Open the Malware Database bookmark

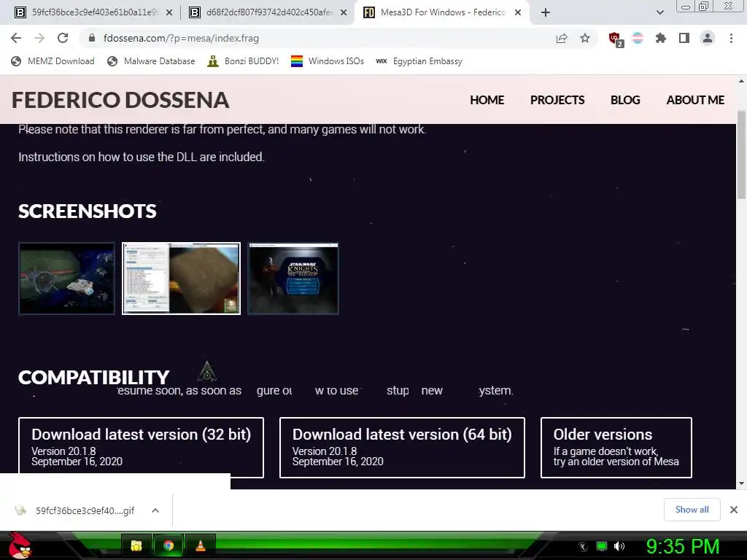(151, 61)
